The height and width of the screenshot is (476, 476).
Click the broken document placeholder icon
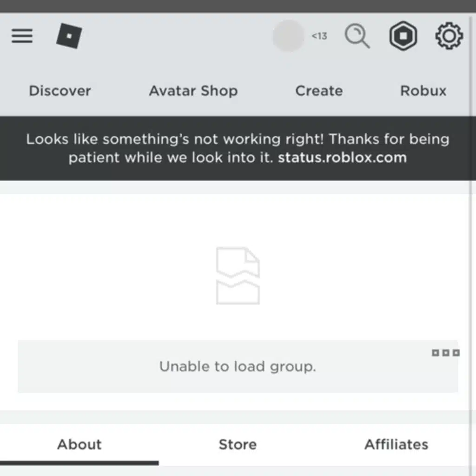[x=238, y=276]
